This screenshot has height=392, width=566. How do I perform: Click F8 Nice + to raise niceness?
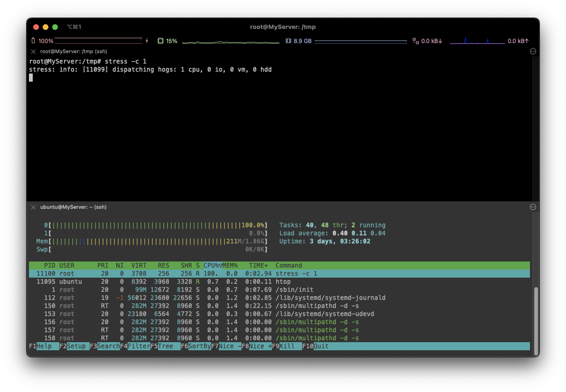pyautogui.click(x=256, y=346)
